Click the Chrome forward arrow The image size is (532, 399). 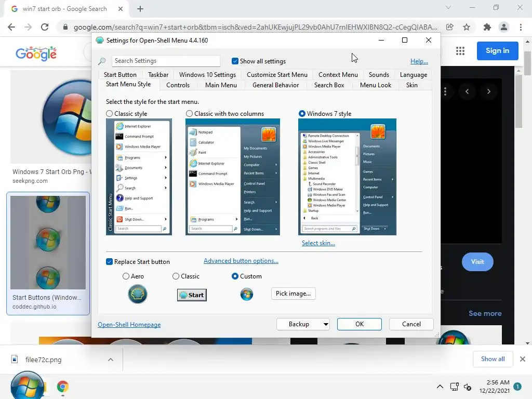click(28, 27)
